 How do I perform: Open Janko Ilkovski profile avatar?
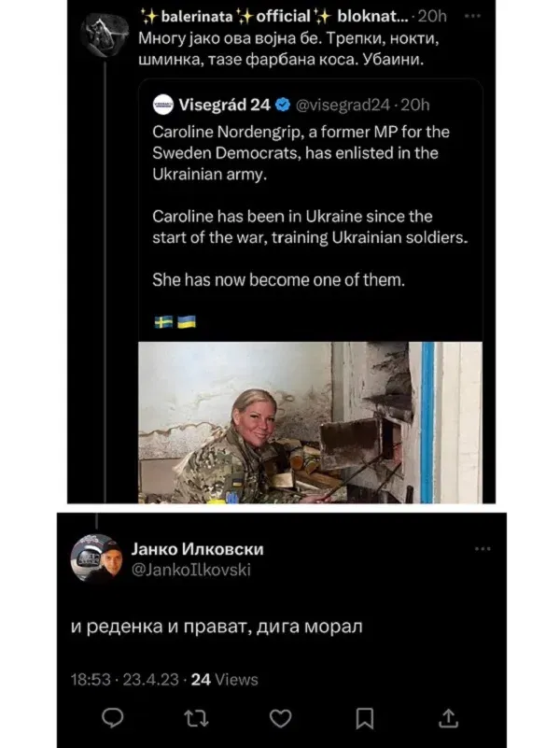[96, 559]
